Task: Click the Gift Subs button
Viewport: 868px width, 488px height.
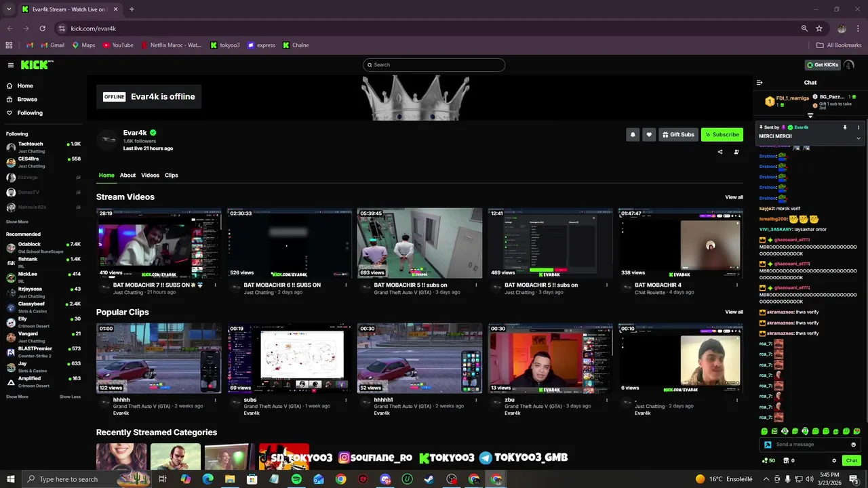Action: [678, 134]
